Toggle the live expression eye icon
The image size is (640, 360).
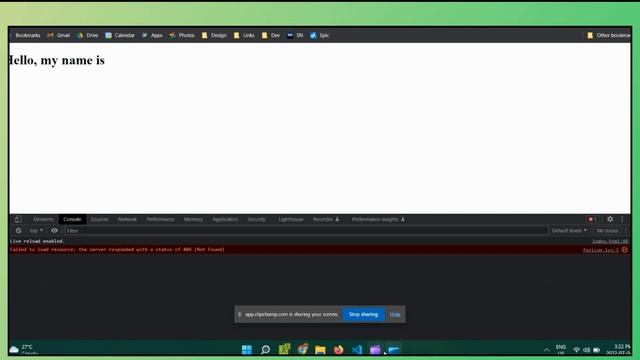click(54, 231)
